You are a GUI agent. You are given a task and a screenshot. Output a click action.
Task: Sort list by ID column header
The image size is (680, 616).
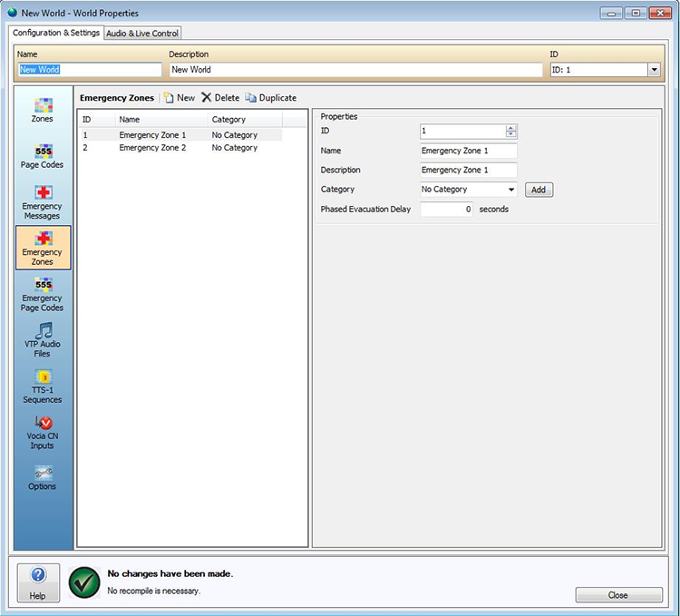(98, 119)
